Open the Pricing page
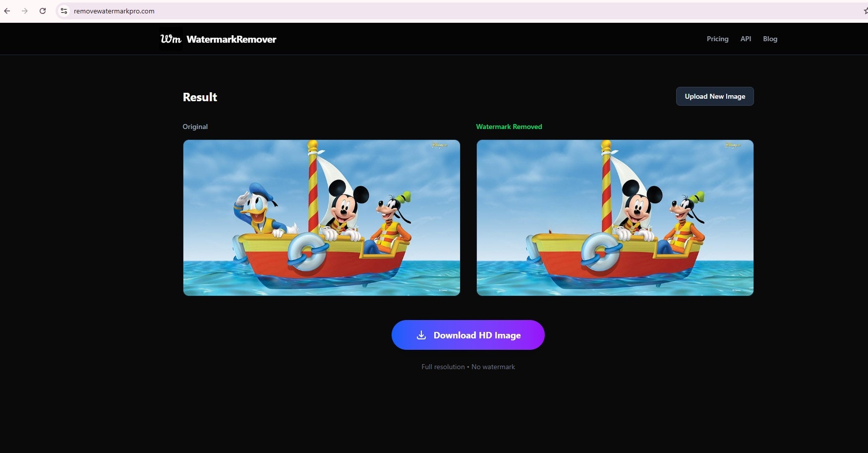 [717, 39]
